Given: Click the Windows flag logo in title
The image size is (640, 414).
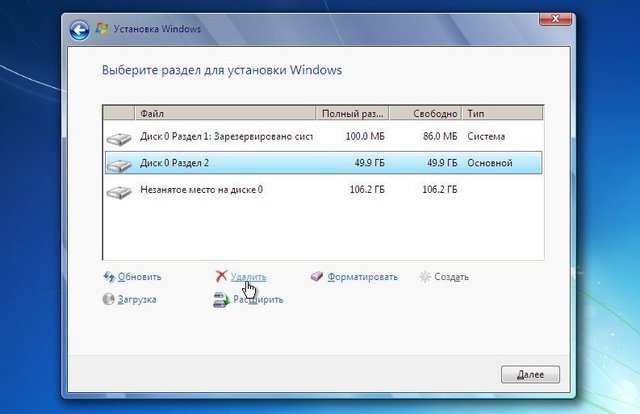Looking at the screenshot, I should tap(102, 29).
